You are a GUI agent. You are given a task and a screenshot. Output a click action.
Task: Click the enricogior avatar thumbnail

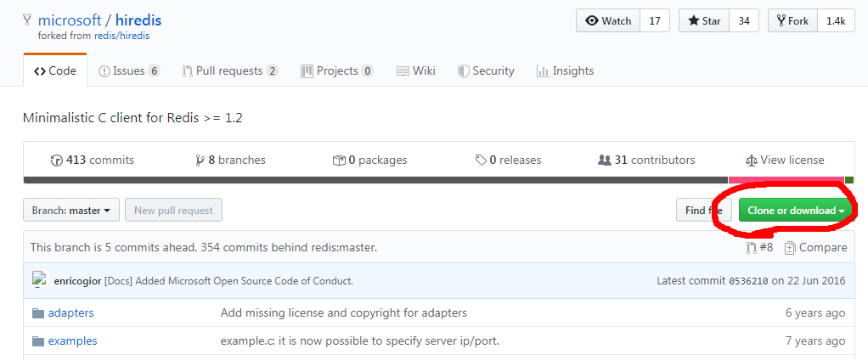coord(38,280)
